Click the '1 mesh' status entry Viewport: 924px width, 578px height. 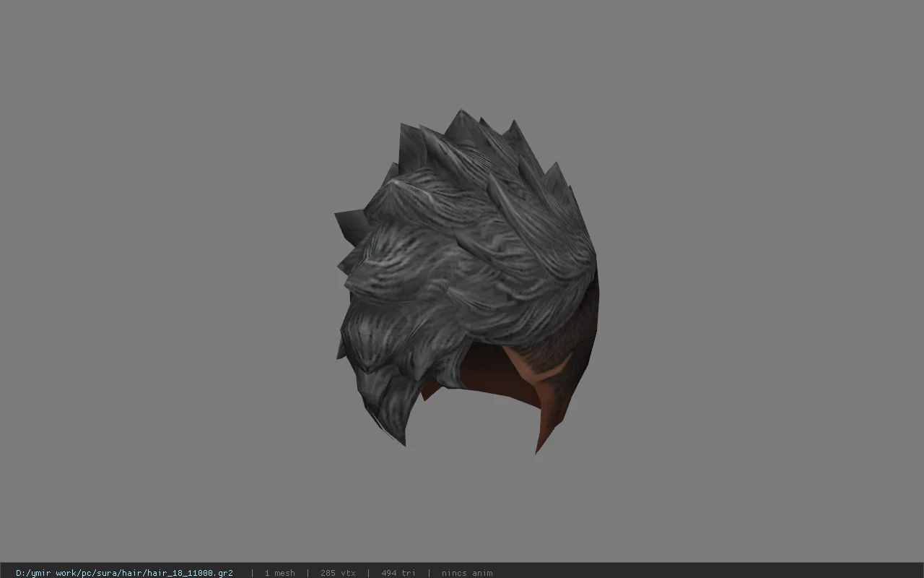pos(279,573)
